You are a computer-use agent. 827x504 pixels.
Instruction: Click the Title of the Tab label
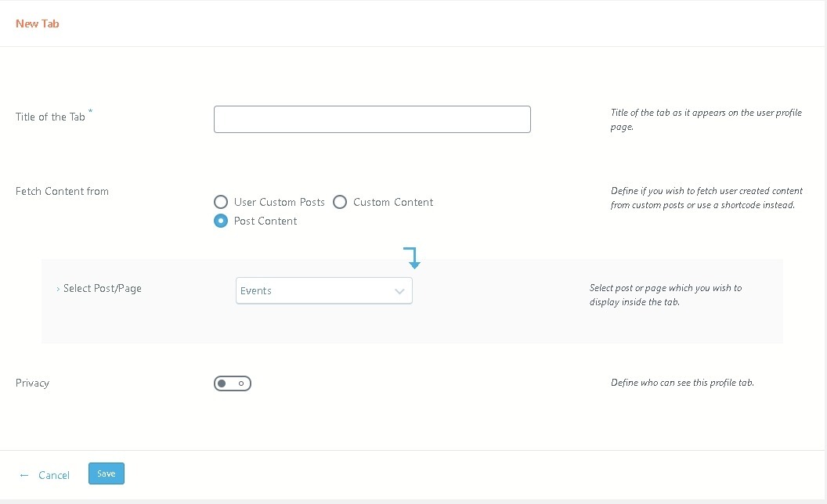tap(50, 117)
